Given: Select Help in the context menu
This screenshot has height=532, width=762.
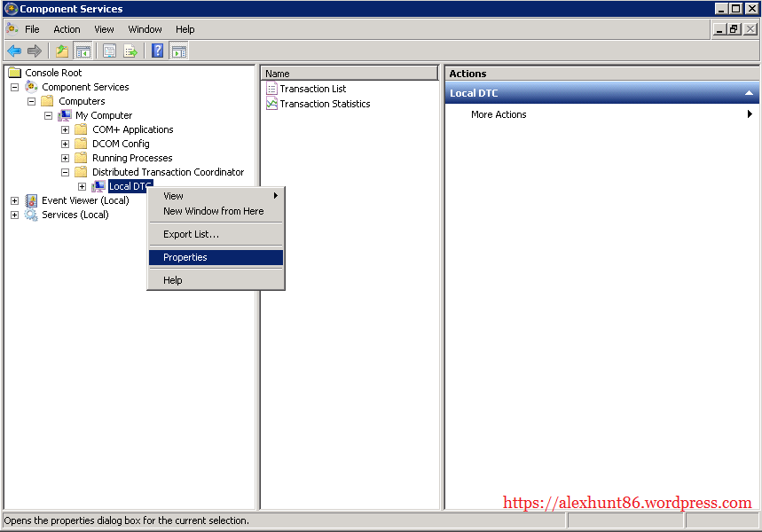Looking at the screenshot, I should coord(216,280).
